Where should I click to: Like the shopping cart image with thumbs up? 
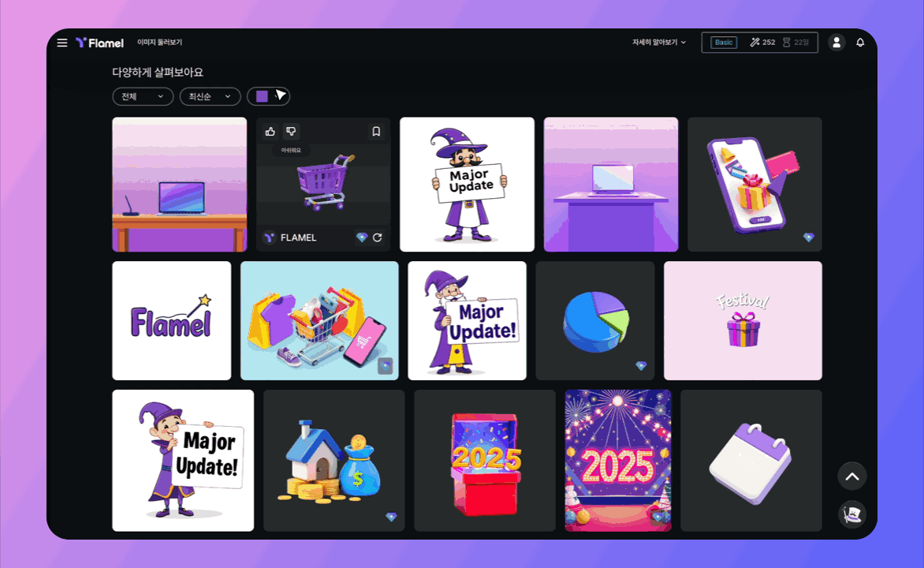270,132
